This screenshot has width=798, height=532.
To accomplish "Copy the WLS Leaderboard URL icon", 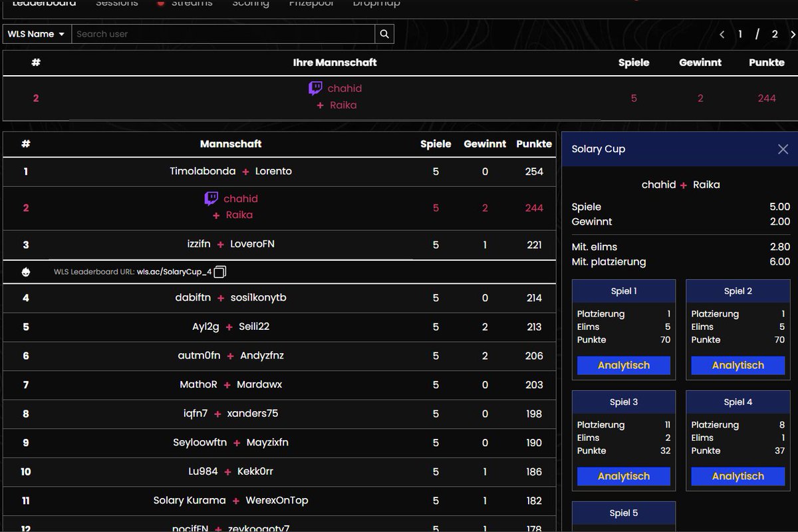I will (x=220, y=271).
